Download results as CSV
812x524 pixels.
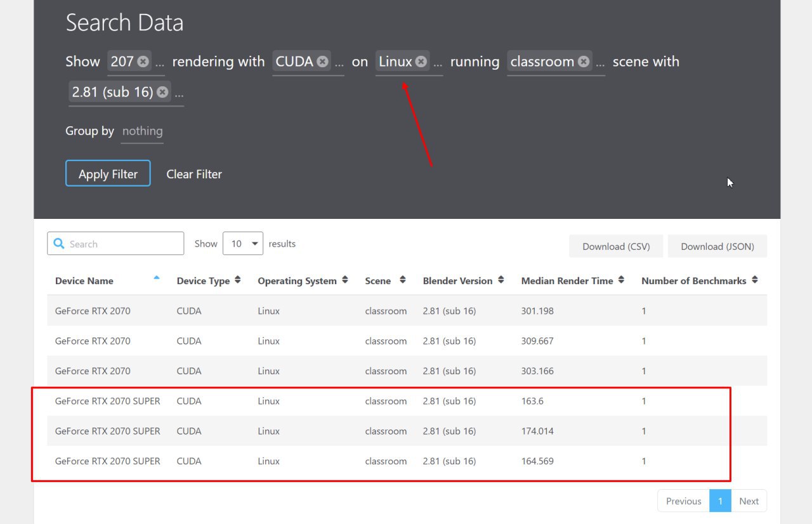click(616, 246)
